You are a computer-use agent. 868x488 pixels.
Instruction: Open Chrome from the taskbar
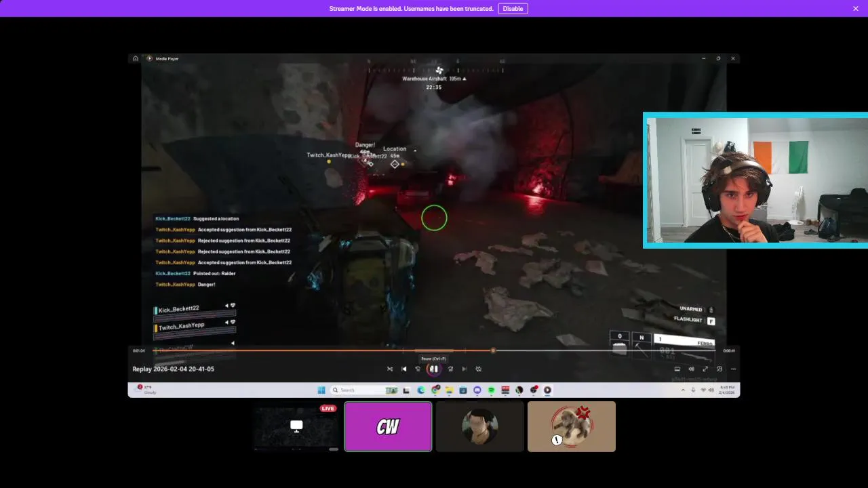435,390
